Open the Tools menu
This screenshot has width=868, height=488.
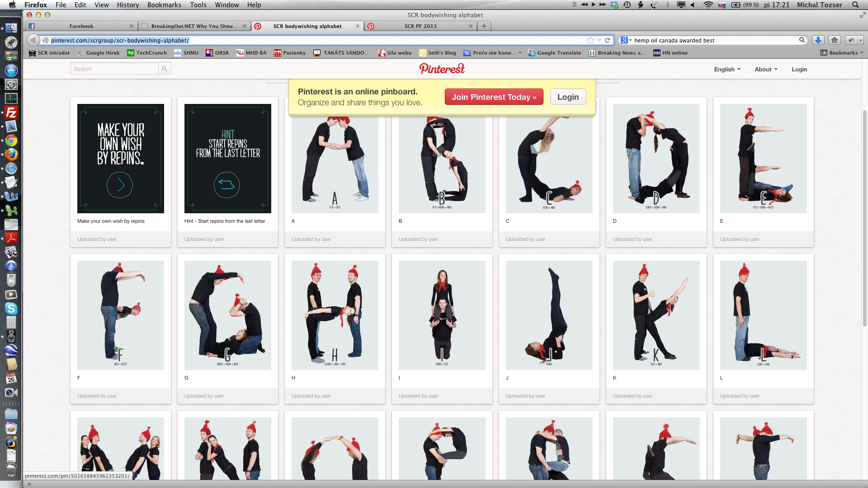pos(198,5)
